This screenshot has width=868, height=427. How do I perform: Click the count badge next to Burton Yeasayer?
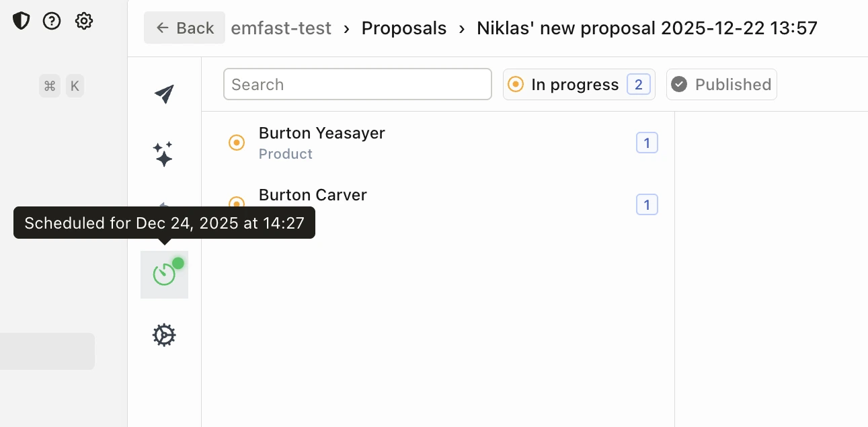647,143
